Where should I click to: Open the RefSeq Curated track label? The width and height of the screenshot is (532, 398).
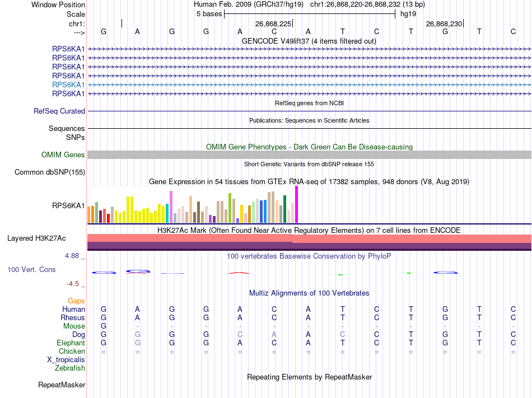(x=59, y=111)
